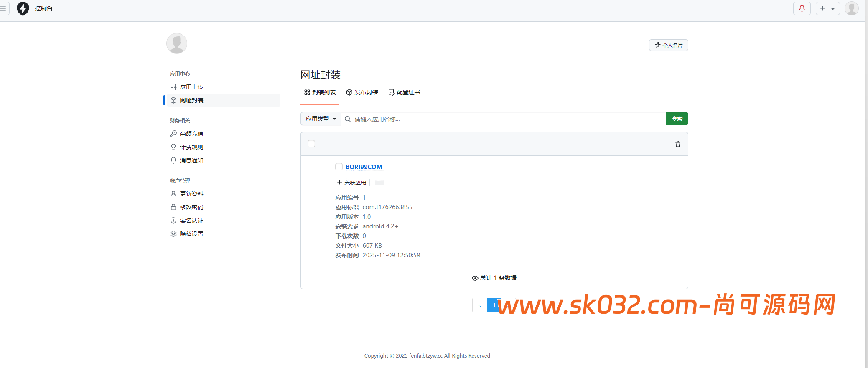Open the BORI99COM app link
This screenshot has height=368, width=868.
364,167
